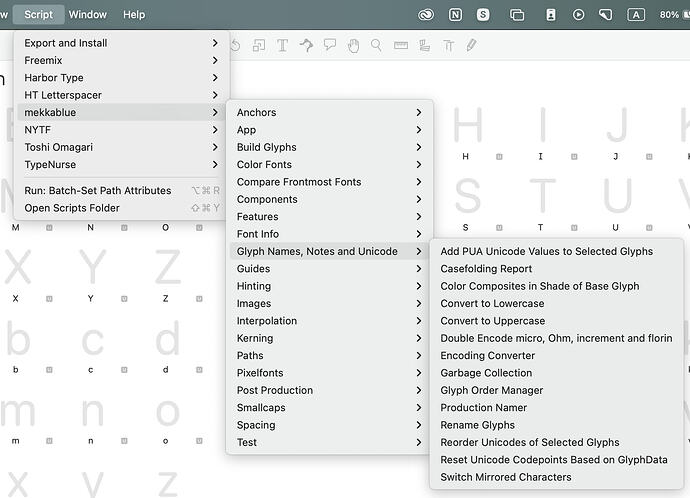Screen dimensions: 690x498
Task: Run the Rename Glyphs script
Action: coord(556,425)
